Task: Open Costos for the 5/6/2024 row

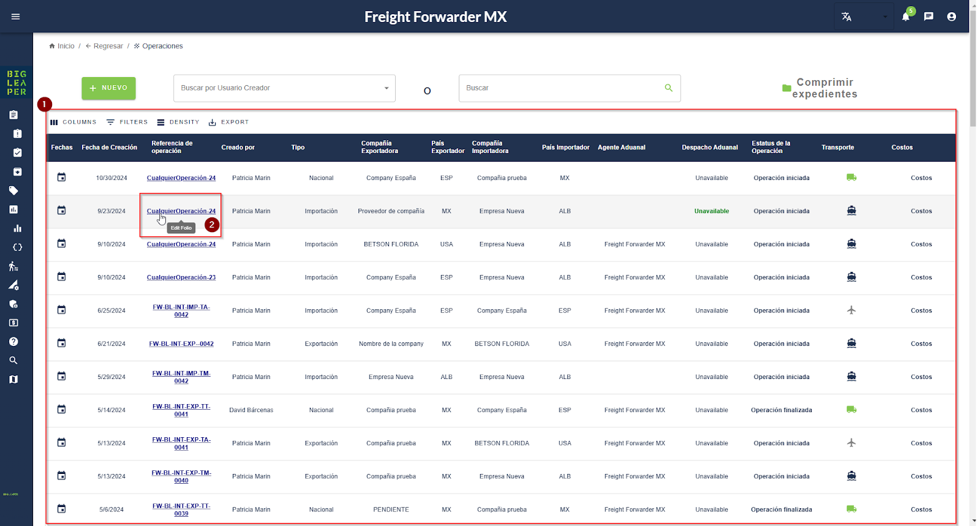Action: point(921,509)
